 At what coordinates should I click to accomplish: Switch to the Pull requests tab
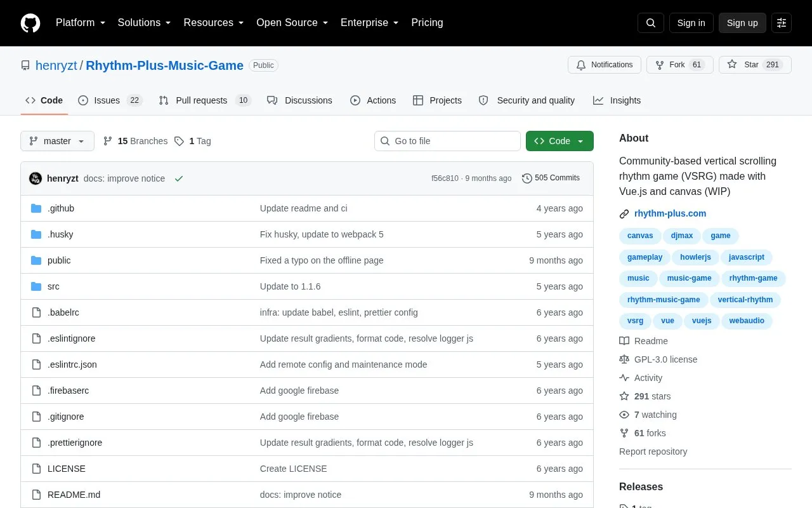click(x=205, y=100)
